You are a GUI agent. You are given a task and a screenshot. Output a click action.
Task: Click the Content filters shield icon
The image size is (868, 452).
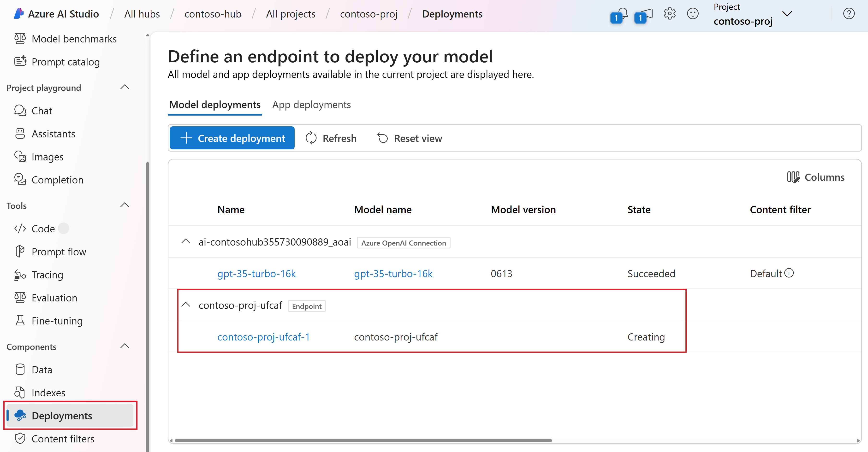[20, 439]
